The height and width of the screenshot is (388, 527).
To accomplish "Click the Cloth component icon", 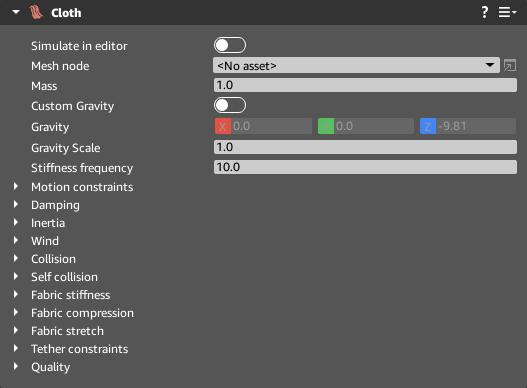I will tap(36, 12).
